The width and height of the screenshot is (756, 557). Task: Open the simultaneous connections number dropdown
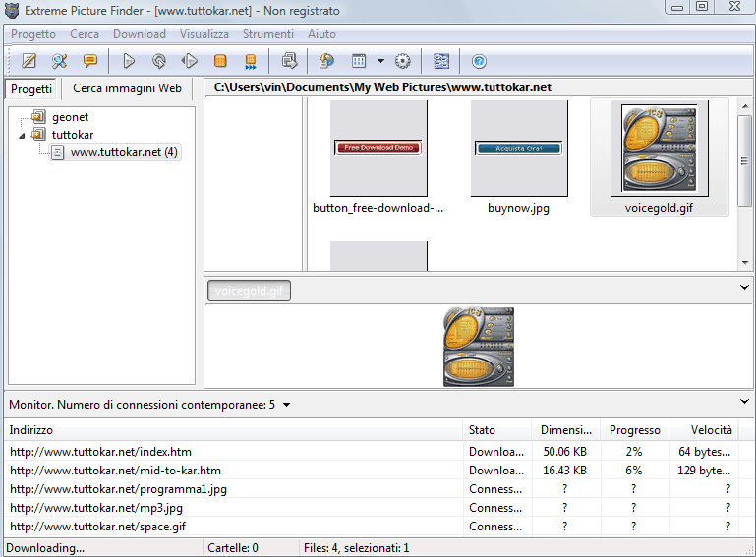click(285, 404)
